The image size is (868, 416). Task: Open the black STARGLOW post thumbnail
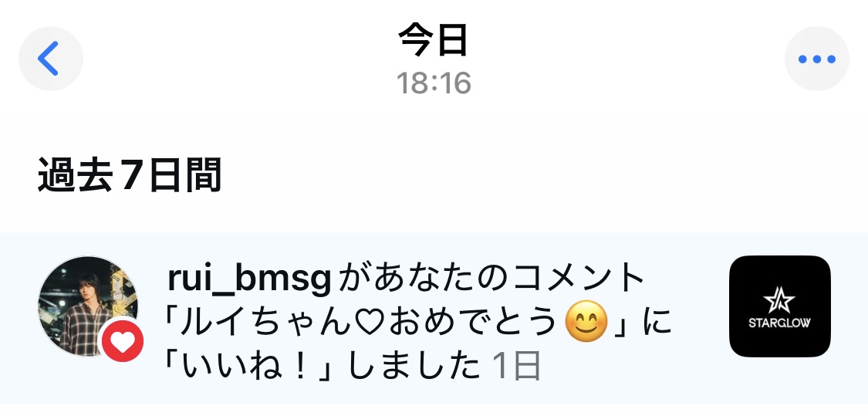coord(779,306)
